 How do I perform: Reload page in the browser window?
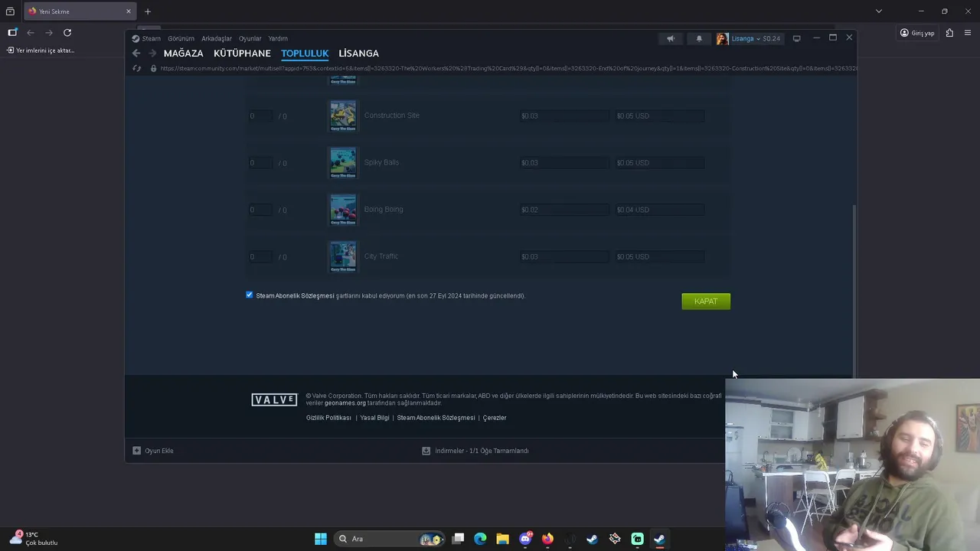[67, 32]
